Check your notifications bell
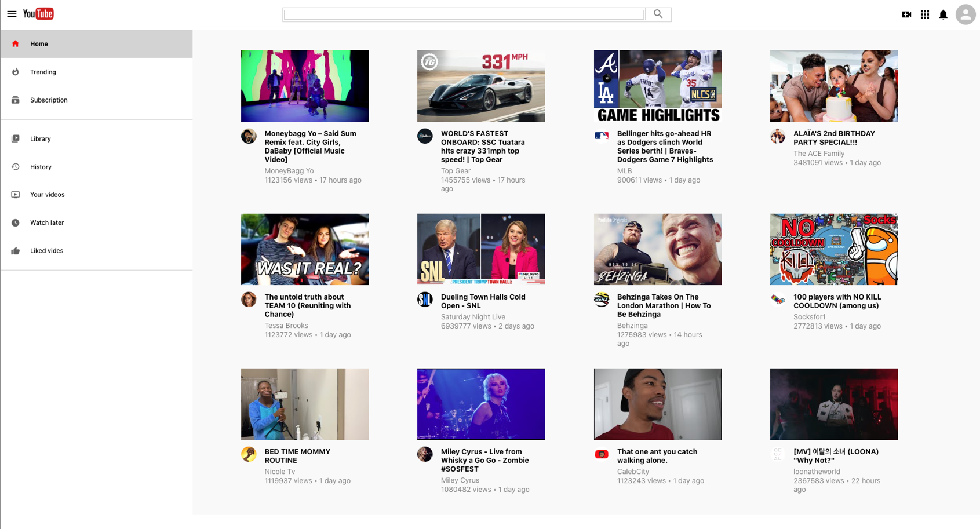980x529 pixels. pos(943,14)
